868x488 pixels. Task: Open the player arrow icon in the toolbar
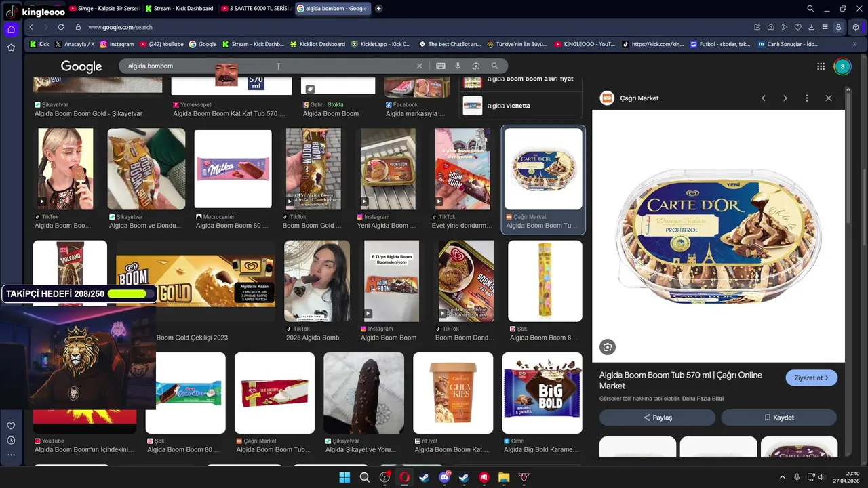point(785,27)
